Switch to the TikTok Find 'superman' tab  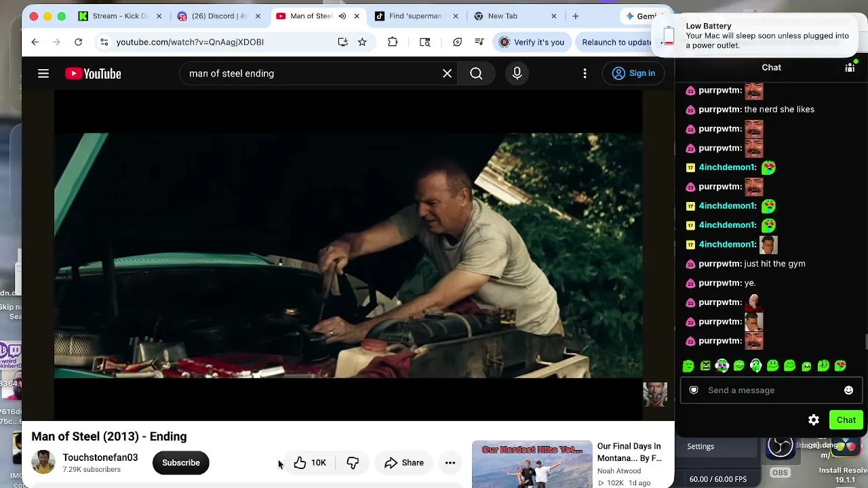tap(416, 16)
